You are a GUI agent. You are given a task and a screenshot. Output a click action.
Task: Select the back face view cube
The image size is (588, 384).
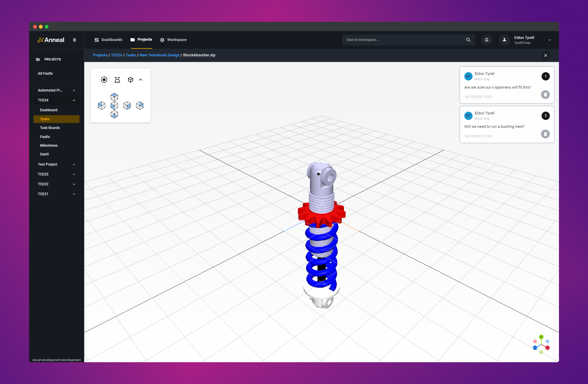[140, 105]
